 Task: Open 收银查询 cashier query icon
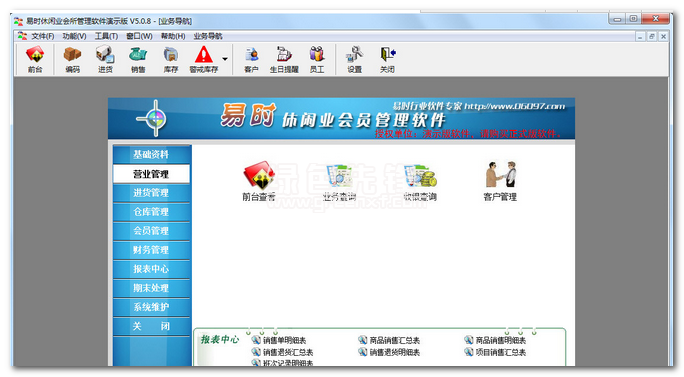click(x=420, y=181)
